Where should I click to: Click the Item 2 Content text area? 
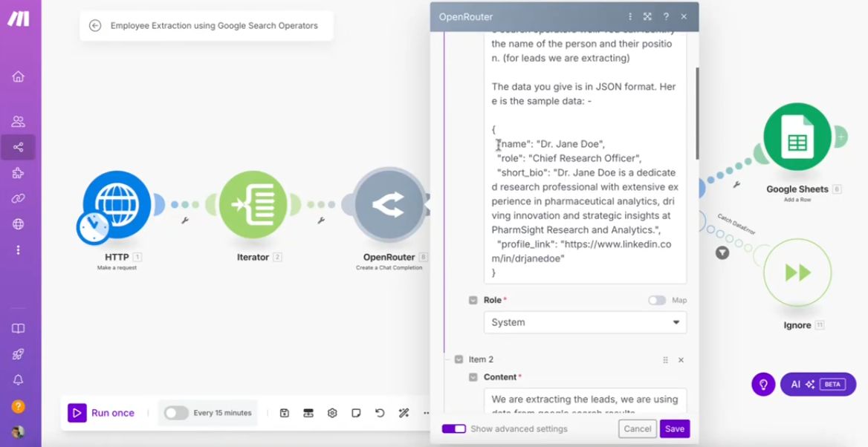(x=585, y=401)
